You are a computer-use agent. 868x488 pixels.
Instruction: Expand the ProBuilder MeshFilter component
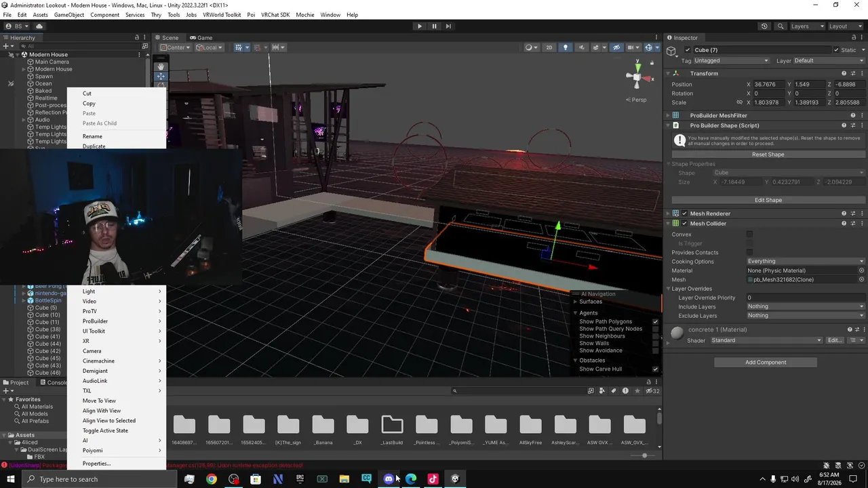[x=668, y=116]
